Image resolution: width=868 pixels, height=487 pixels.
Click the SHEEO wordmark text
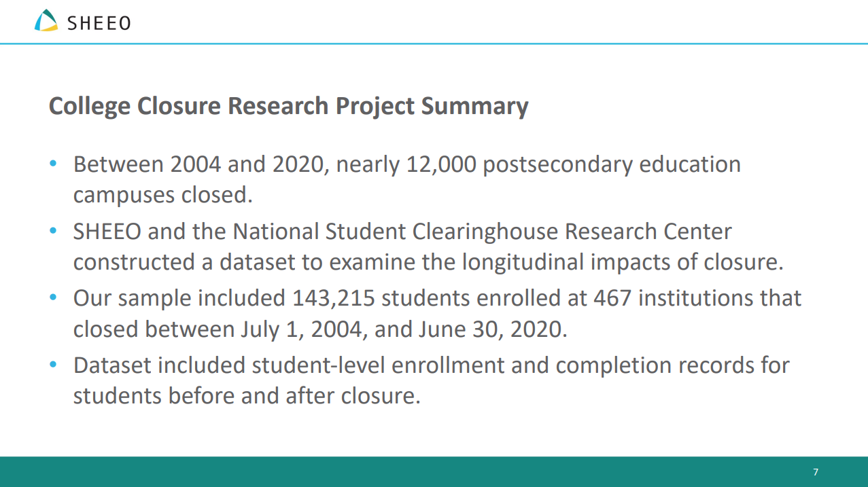pos(99,23)
